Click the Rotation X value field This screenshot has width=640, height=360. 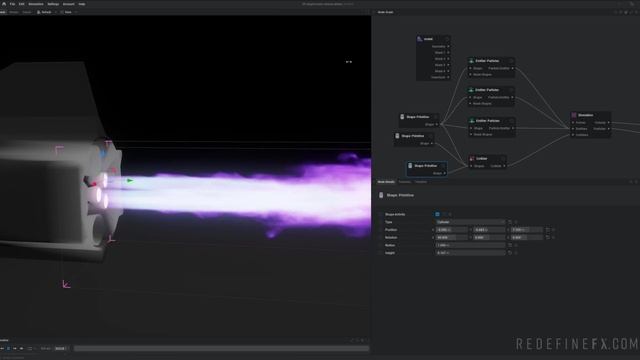(x=451, y=237)
